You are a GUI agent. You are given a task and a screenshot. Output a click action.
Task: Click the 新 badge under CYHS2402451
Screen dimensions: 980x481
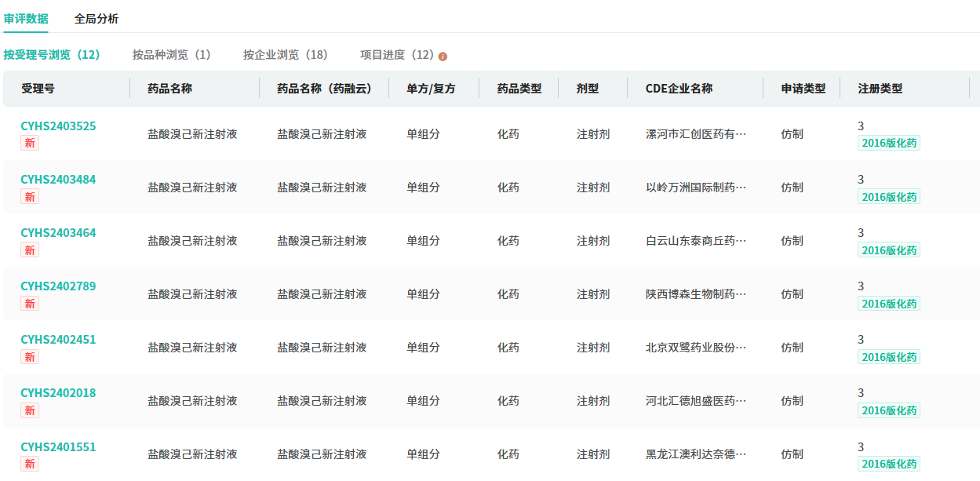point(30,357)
